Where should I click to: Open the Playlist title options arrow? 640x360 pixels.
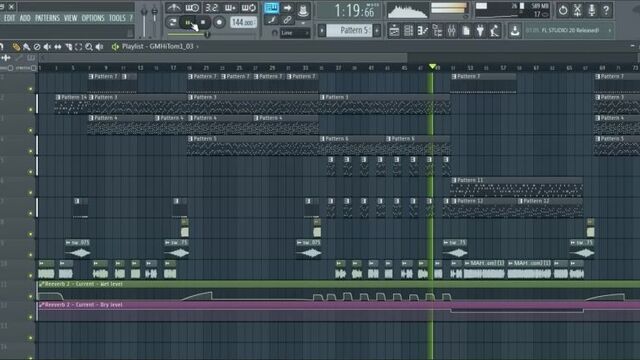pyautogui.click(x=198, y=47)
